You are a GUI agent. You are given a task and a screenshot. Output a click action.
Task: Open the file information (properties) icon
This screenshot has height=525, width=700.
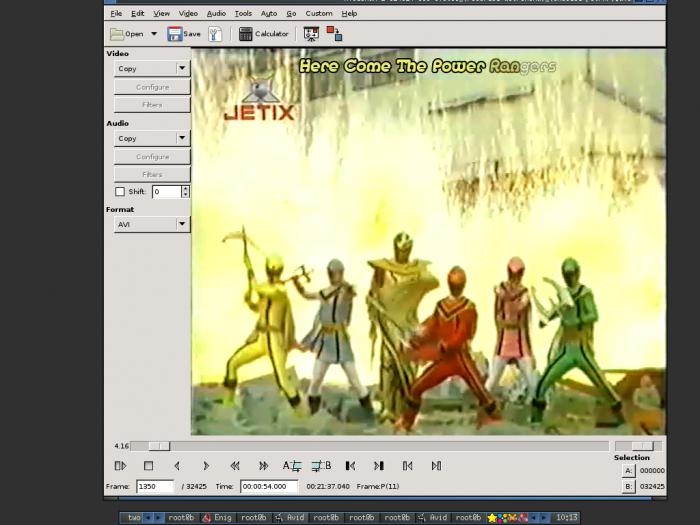pos(215,34)
